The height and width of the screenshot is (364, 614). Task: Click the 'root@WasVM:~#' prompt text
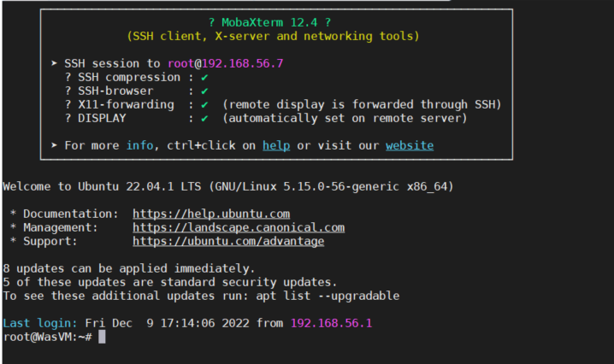pyautogui.click(x=47, y=337)
